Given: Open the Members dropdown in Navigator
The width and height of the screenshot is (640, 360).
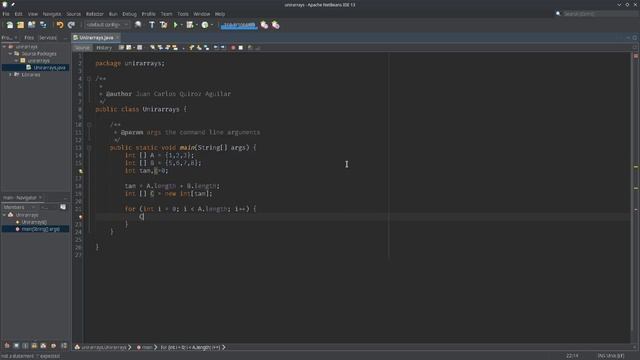Looking at the screenshot, I should (x=18, y=207).
